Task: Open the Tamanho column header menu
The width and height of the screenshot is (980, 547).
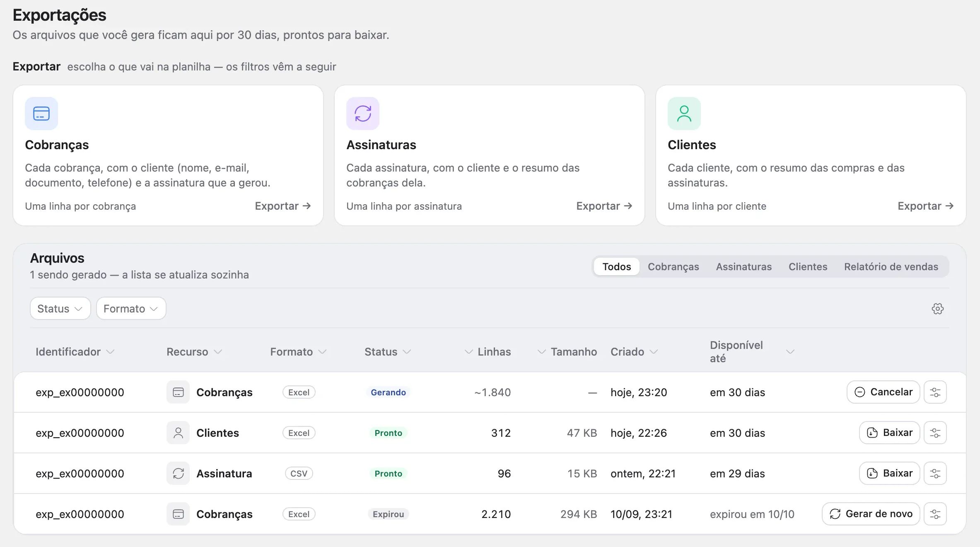Action: click(x=567, y=352)
